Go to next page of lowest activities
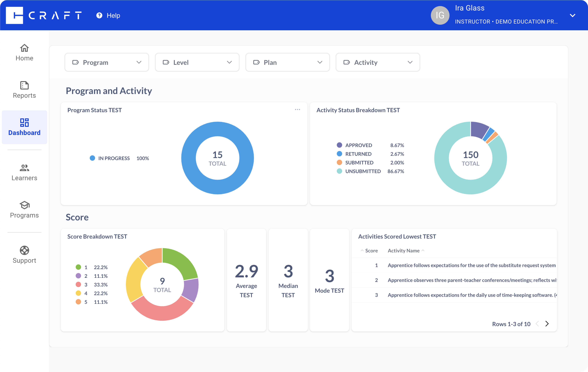The width and height of the screenshot is (588, 372). coord(547,324)
